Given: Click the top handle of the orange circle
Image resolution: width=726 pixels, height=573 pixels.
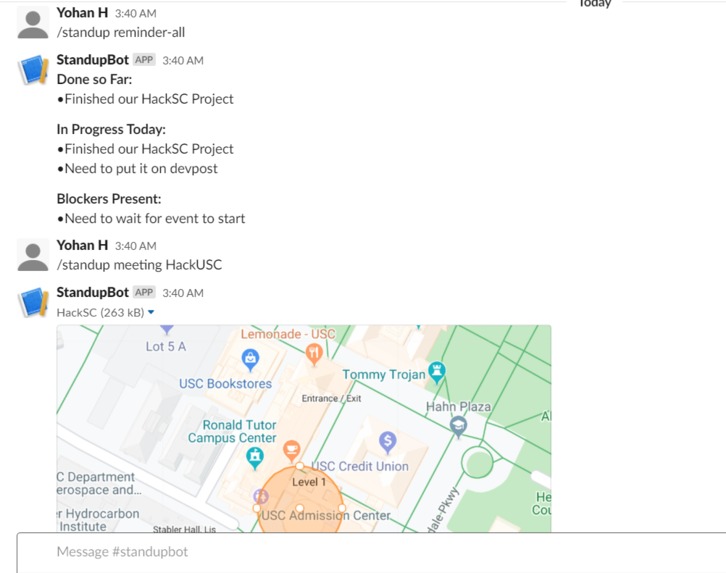Looking at the screenshot, I should [x=300, y=466].
